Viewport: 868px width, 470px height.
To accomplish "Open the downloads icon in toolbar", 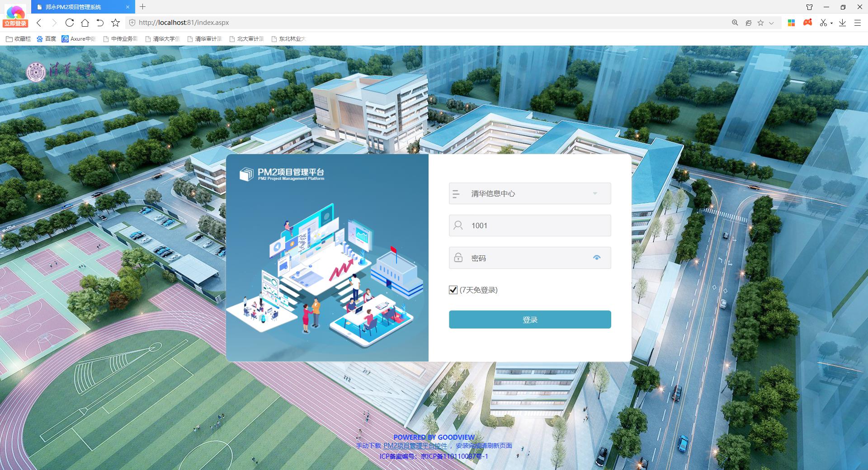I will pyautogui.click(x=842, y=23).
